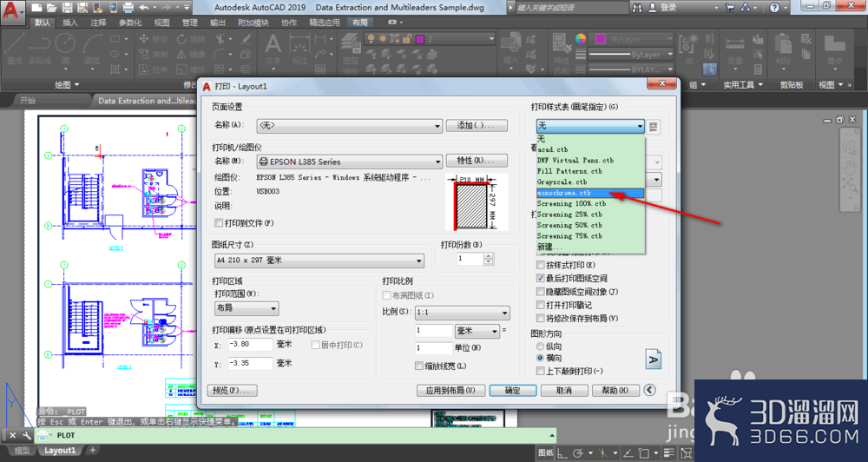Click the Add (添加) page setup button

[x=477, y=126]
